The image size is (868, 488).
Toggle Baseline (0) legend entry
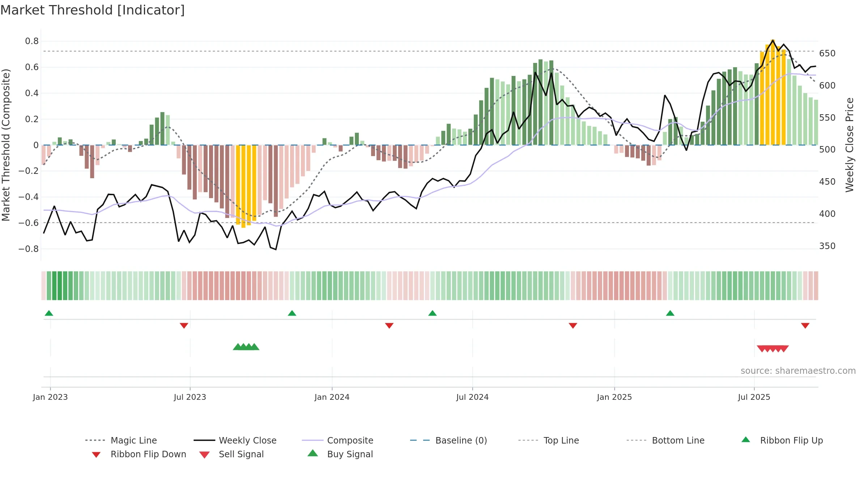448,440
